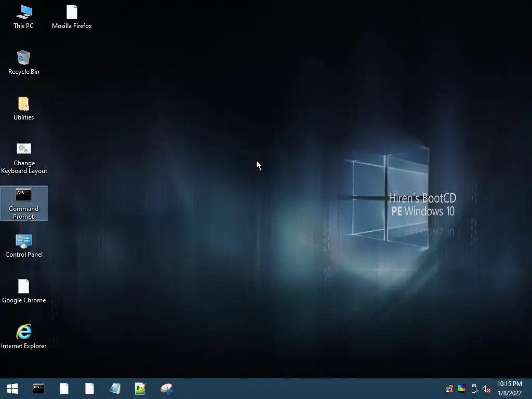Click the leftmost blank document taskbar icon

tap(64, 389)
